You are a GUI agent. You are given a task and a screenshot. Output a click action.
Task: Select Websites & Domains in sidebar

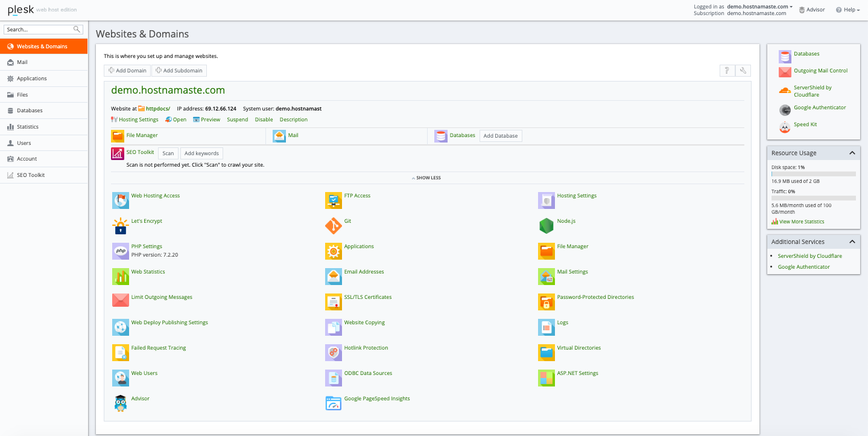coord(43,46)
